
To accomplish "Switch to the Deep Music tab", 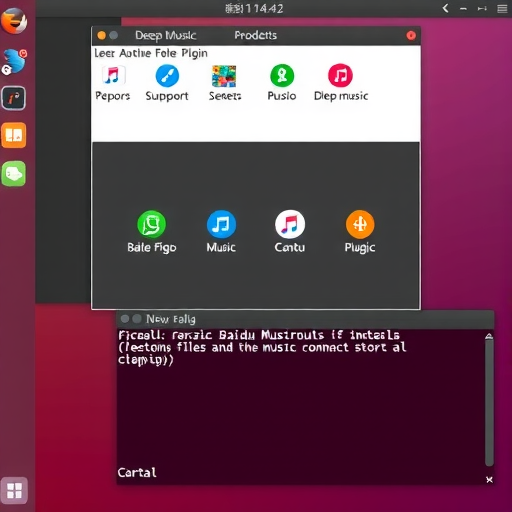I will tap(166, 36).
